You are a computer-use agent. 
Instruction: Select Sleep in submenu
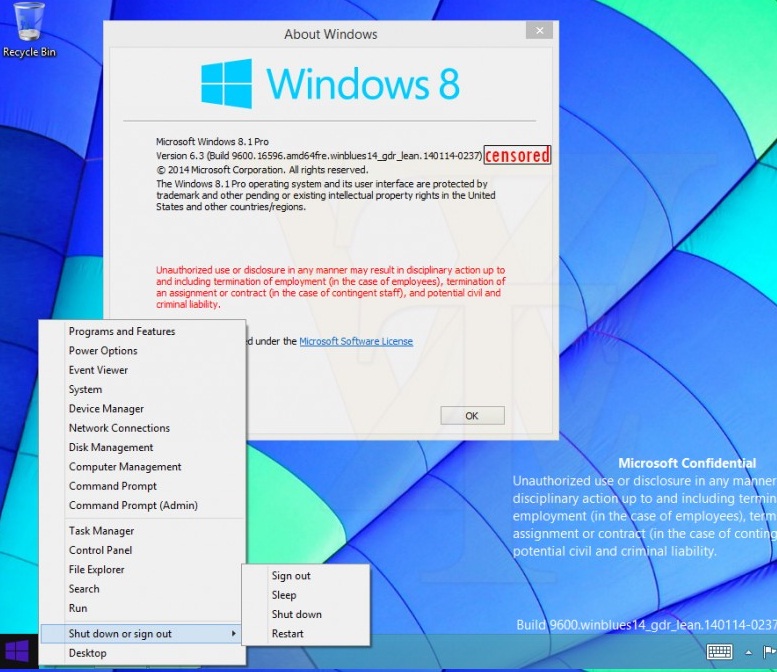click(306, 595)
